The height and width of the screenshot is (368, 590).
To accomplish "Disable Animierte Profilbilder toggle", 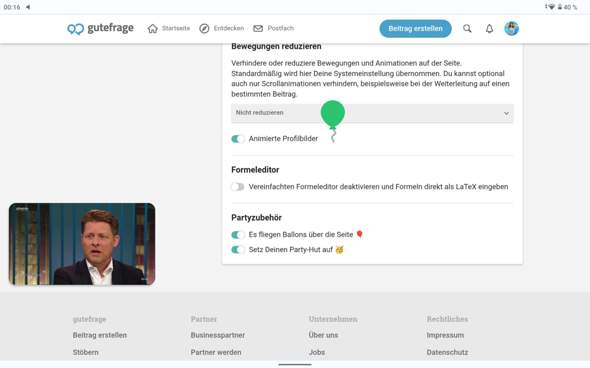I will click(x=237, y=139).
